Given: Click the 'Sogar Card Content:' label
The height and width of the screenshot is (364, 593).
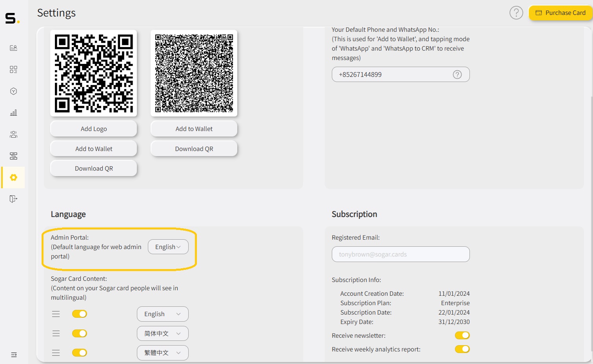Looking at the screenshot, I should [x=79, y=278].
